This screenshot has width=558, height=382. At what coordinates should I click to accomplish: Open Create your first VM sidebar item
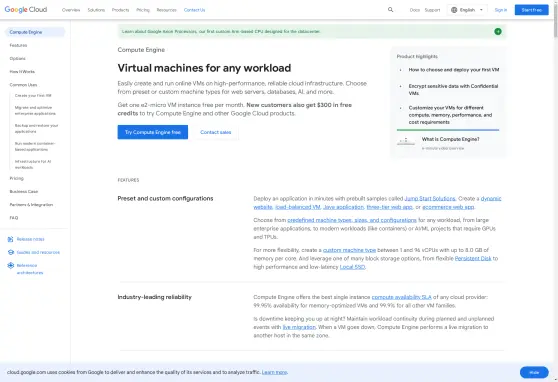pyautogui.click(x=33, y=95)
